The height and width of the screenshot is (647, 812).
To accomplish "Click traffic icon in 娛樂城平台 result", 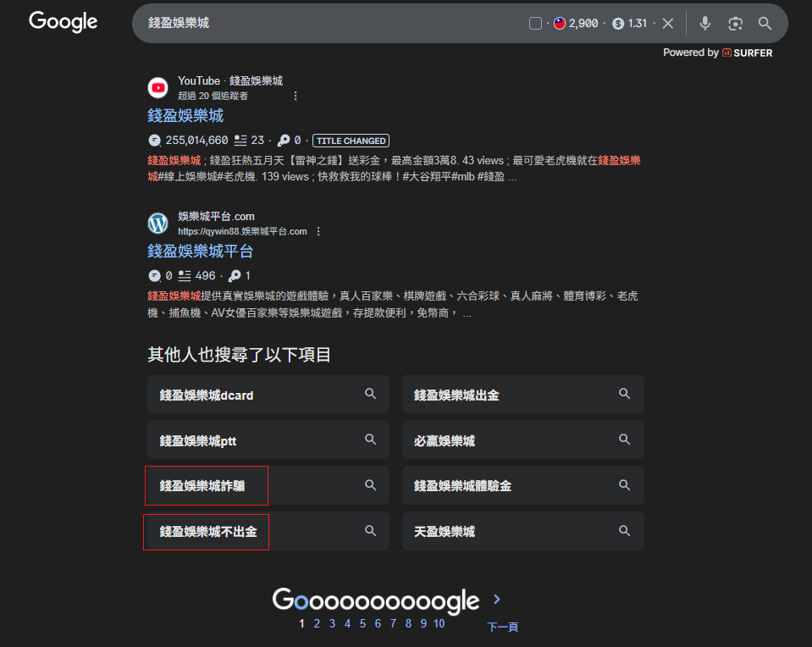I will [154, 275].
